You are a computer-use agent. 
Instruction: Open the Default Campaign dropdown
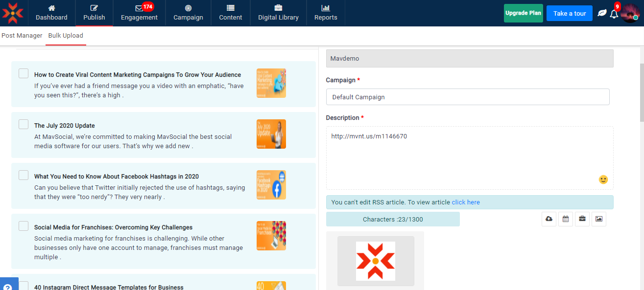tap(468, 97)
